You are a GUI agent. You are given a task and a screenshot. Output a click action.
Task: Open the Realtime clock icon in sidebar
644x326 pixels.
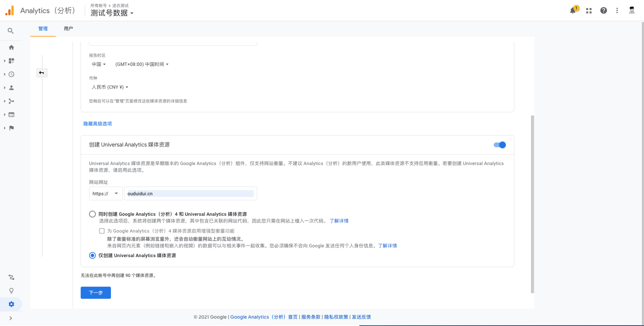[x=11, y=74]
